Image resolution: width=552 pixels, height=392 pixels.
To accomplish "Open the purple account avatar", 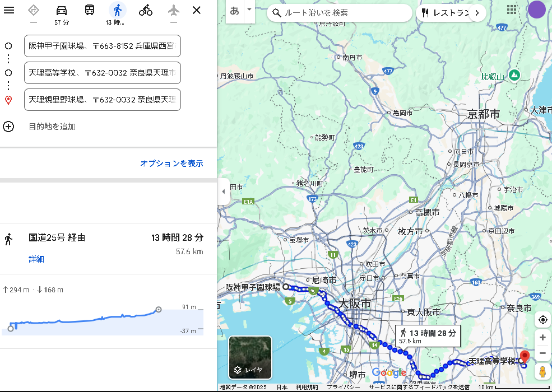I will point(536,10).
